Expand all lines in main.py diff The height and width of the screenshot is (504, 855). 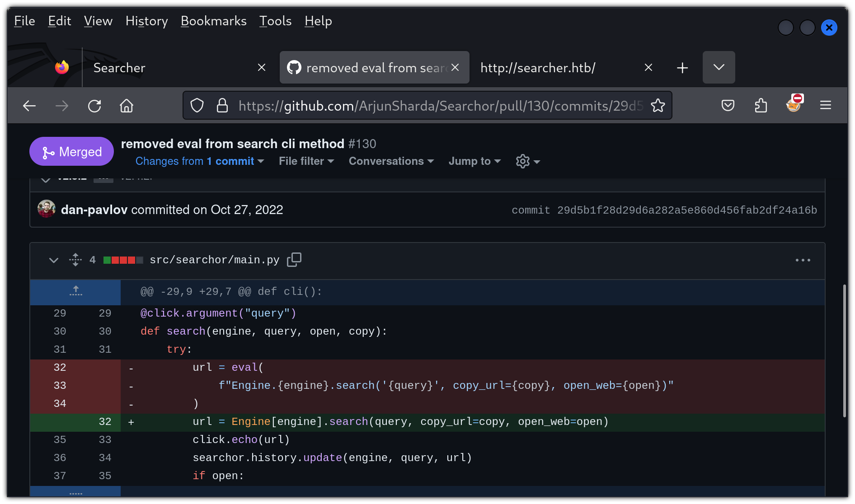click(75, 260)
